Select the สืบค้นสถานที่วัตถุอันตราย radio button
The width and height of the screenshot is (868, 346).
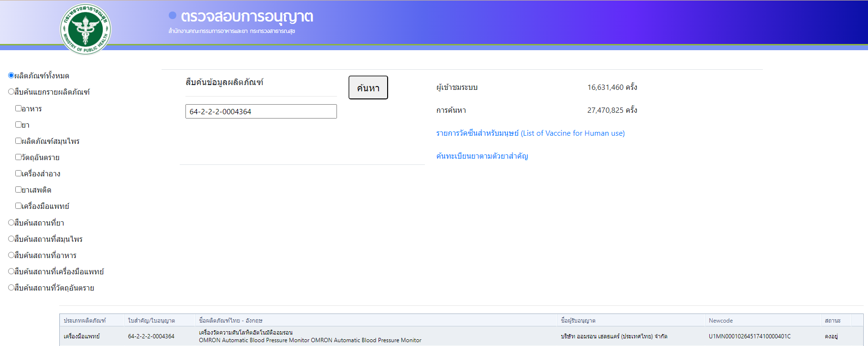pyautogui.click(x=11, y=288)
